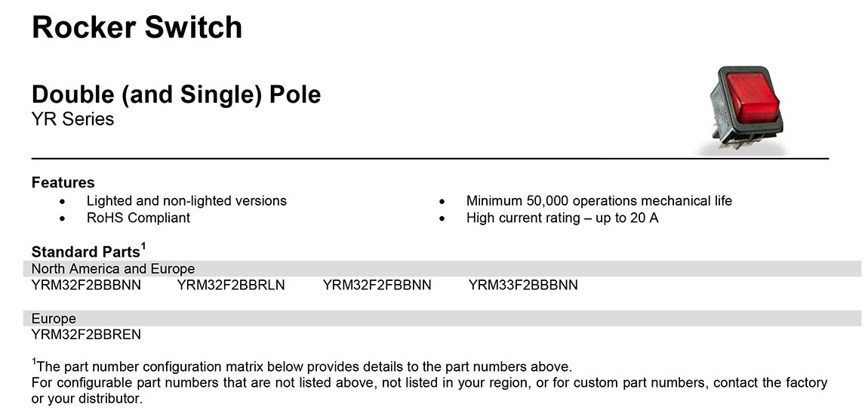868x417 pixels.
Task: Click the Double (and Single) Pole heading
Action: [x=176, y=94]
